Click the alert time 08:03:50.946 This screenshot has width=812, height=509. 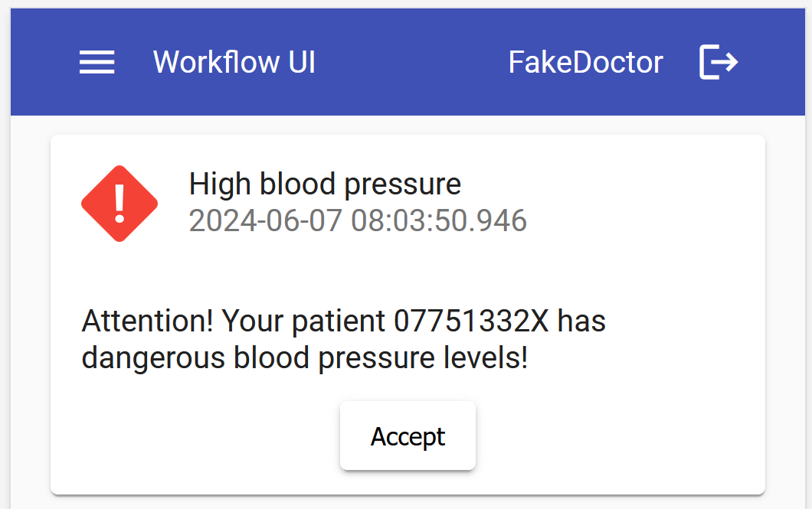[439, 221]
